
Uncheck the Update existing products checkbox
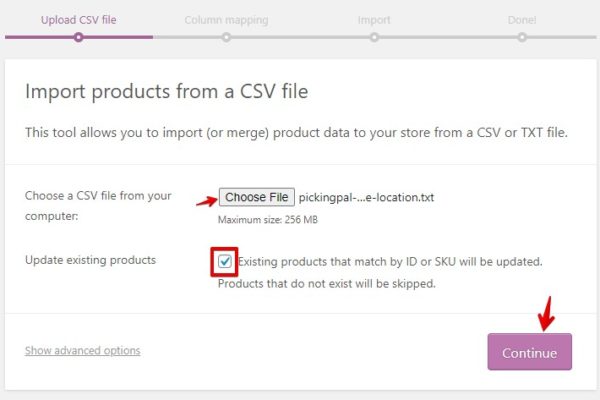pos(225,262)
